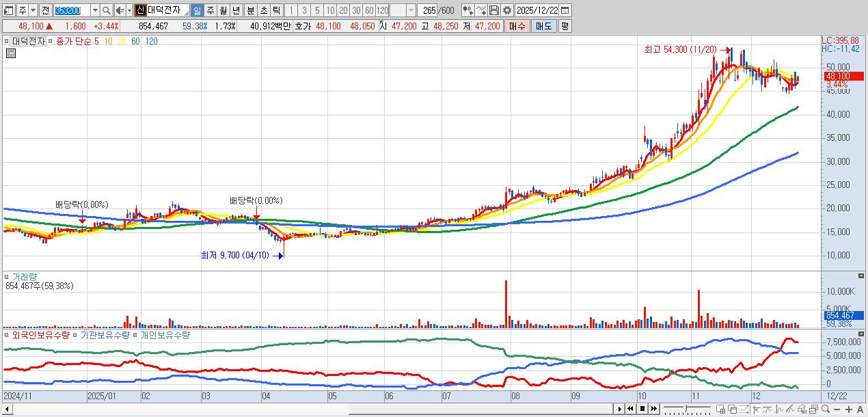Click the 거래량 volume pane label
868x417 pixels.
click(25, 277)
